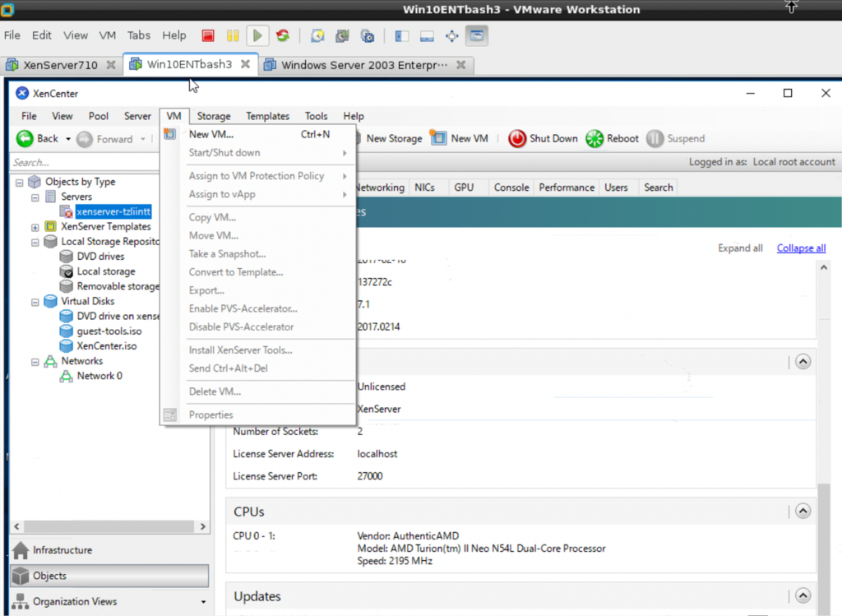Select the xenserver-tzliintt server node

(x=113, y=211)
